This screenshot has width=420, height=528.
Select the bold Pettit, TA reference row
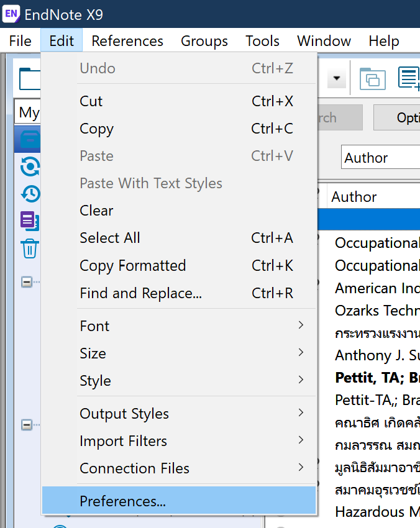[369, 378]
